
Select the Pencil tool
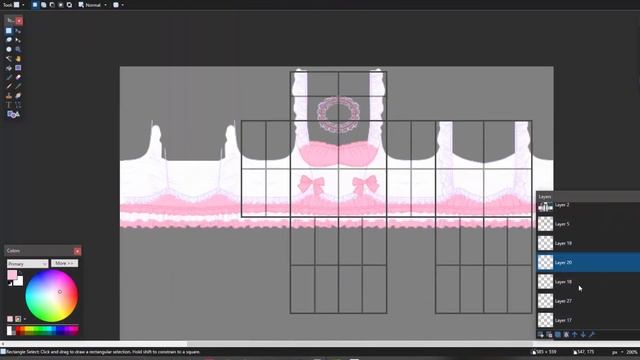coord(9,87)
